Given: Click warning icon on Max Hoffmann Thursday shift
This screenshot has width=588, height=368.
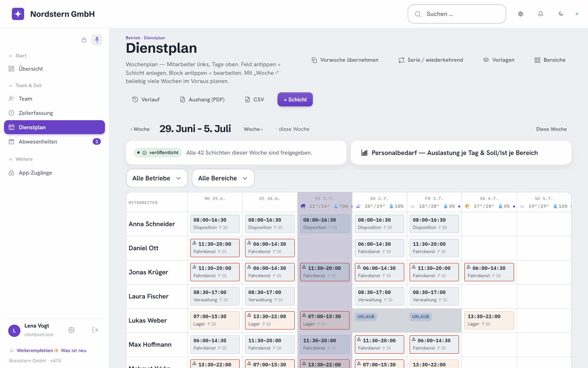Looking at the screenshot, I should pyautogui.click(x=359, y=339).
